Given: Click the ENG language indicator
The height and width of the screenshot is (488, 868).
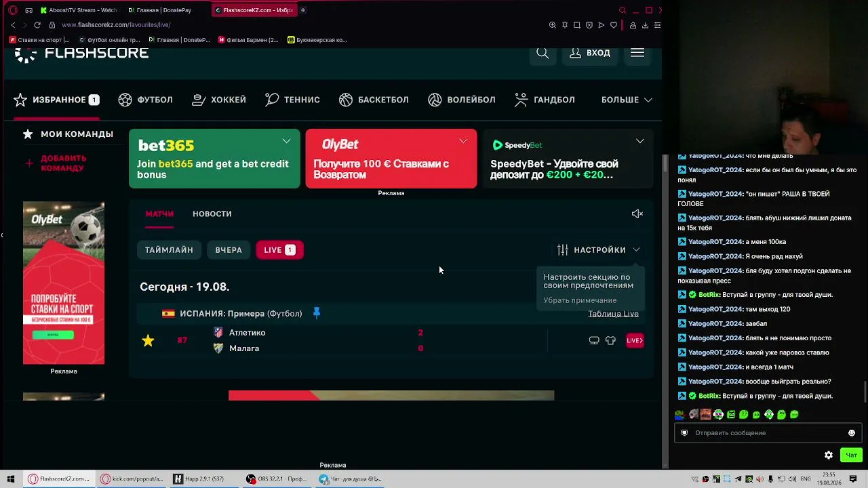Looking at the screenshot, I should pyautogui.click(x=806, y=479).
